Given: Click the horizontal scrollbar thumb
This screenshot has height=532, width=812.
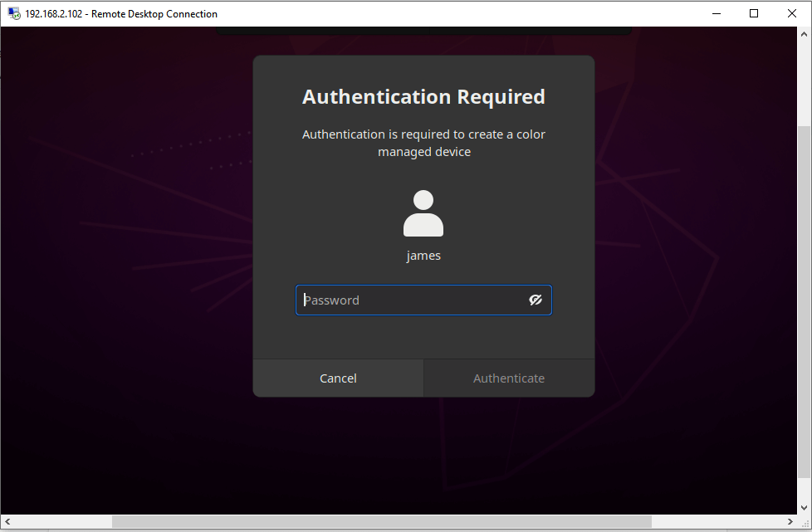Looking at the screenshot, I should click(382, 522).
